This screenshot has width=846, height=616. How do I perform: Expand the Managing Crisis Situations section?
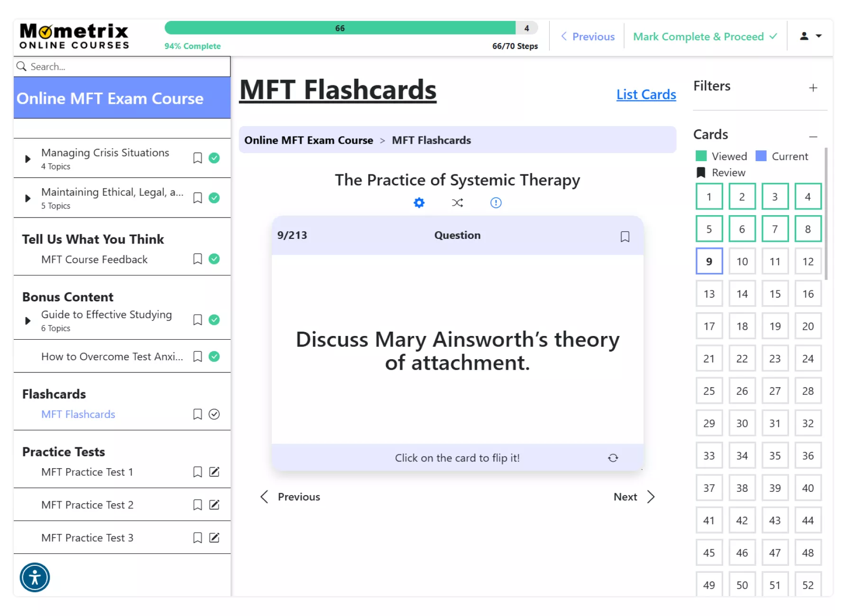point(28,159)
